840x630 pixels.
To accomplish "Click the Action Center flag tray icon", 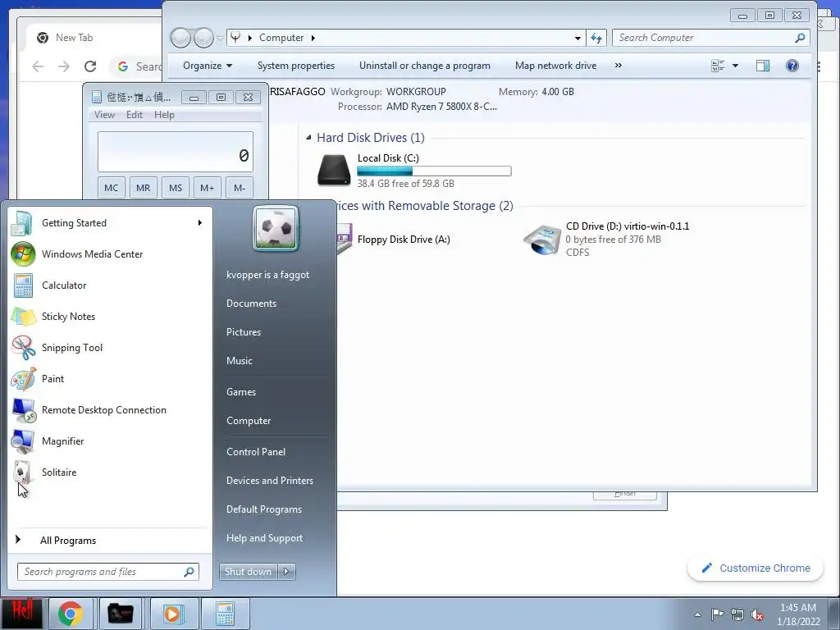I will pyautogui.click(x=717, y=614).
